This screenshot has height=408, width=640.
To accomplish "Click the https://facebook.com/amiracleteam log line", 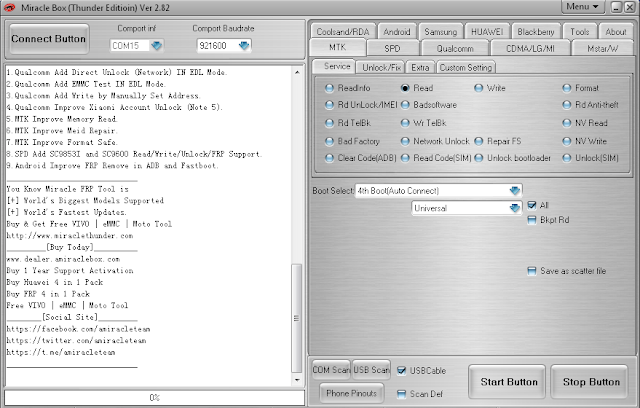I will pyautogui.click(x=78, y=329).
